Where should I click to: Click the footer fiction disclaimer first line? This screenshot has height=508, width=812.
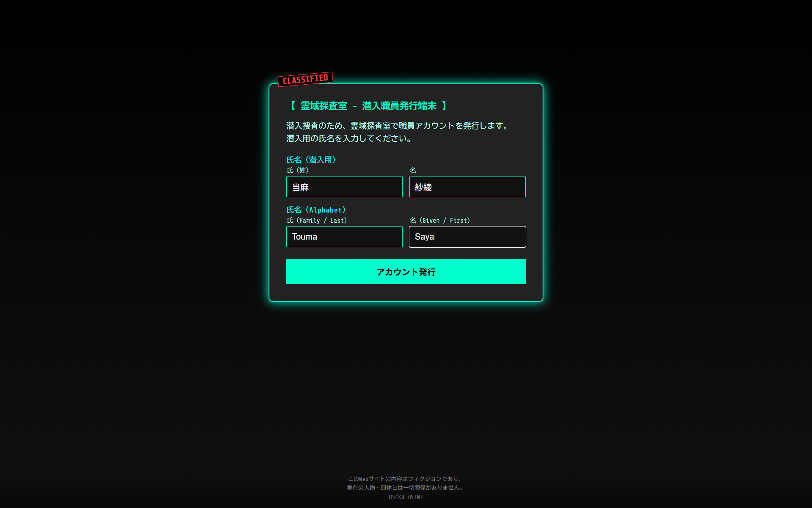406,479
